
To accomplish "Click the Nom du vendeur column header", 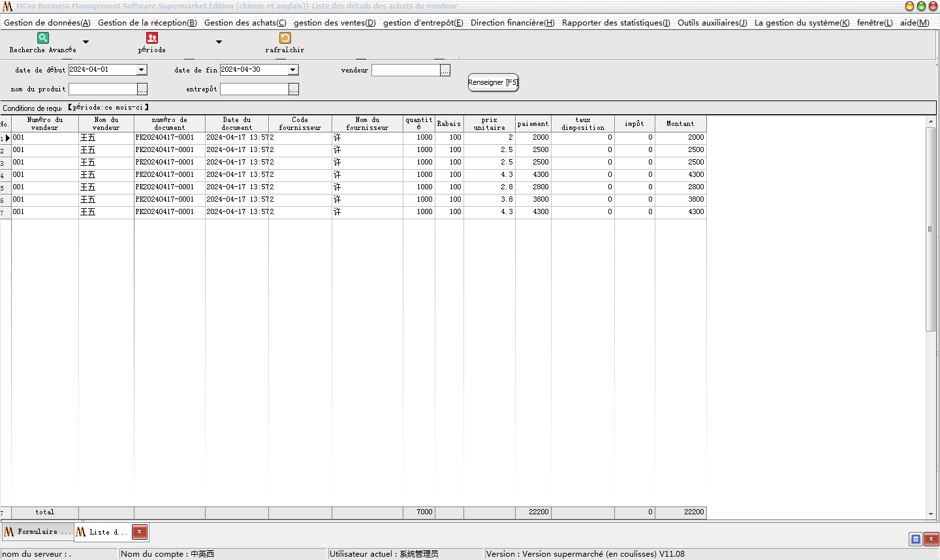I will point(106,123).
